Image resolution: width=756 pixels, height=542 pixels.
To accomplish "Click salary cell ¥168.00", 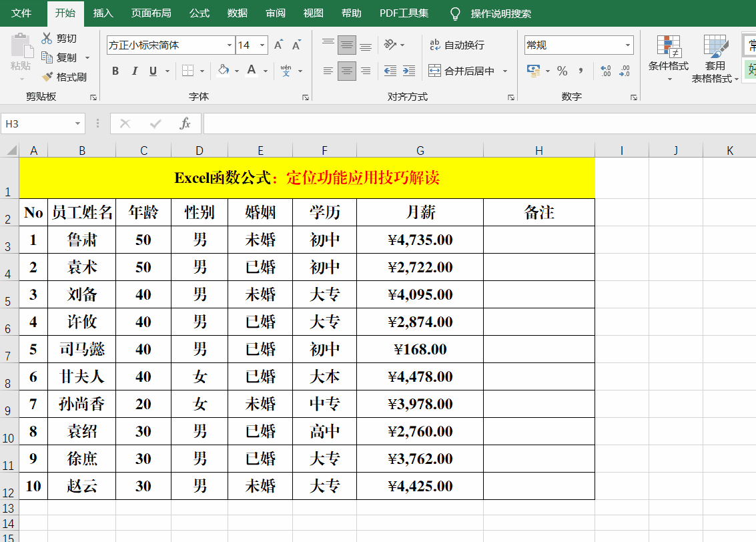I will point(420,349).
